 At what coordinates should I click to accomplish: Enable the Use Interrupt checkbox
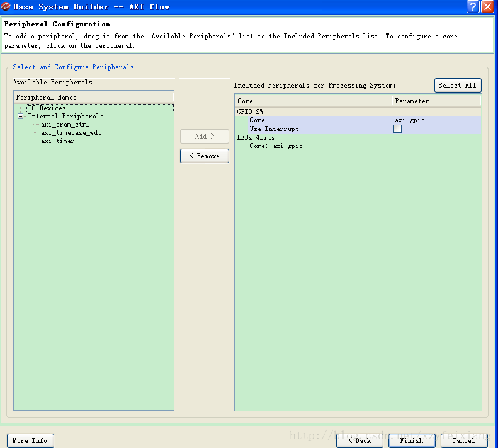coord(397,129)
